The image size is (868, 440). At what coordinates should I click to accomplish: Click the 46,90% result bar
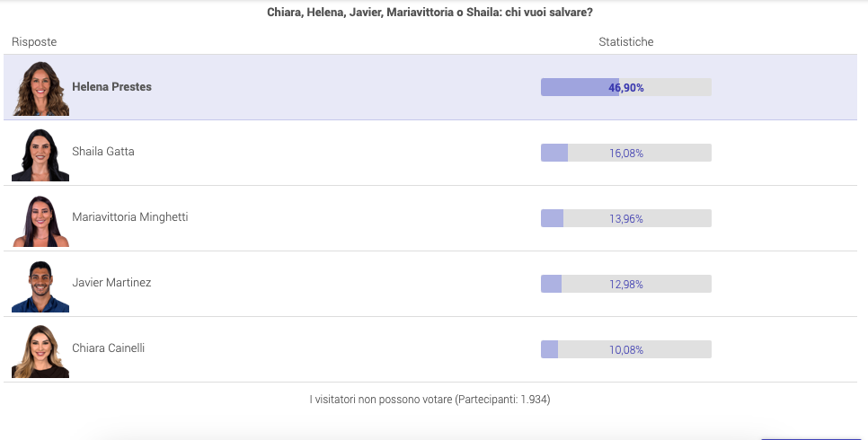coord(626,87)
